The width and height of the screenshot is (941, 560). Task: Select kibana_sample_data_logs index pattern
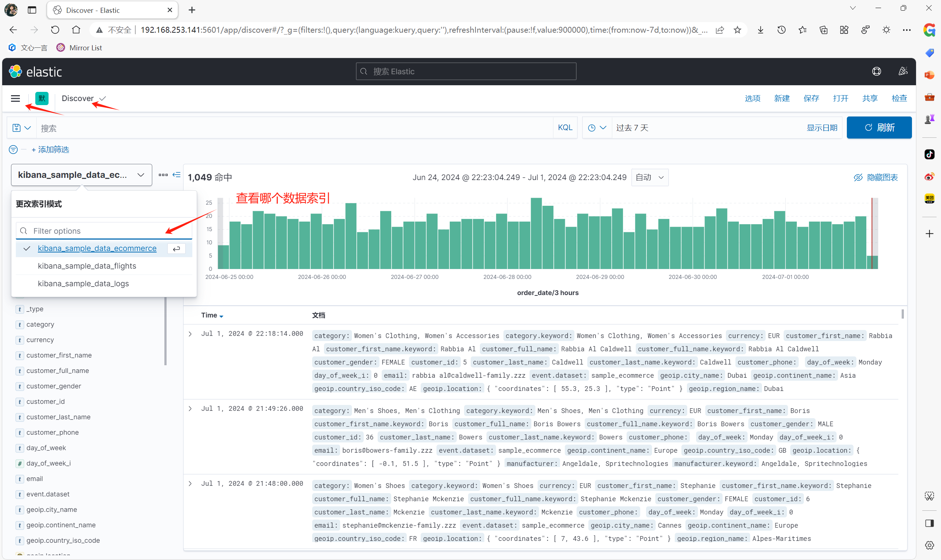pos(104,283)
